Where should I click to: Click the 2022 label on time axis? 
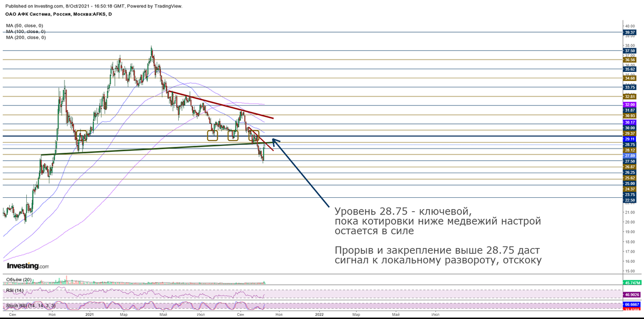(x=319, y=315)
